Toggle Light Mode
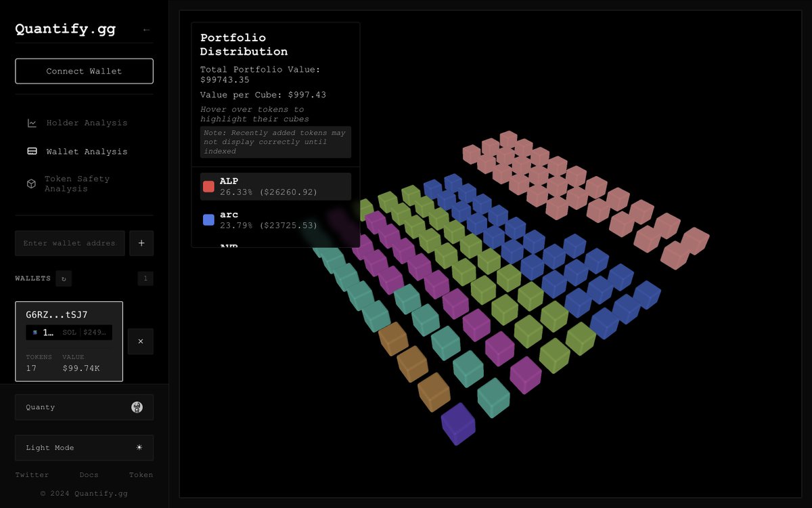The width and height of the screenshot is (812, 508). (84, 448)
